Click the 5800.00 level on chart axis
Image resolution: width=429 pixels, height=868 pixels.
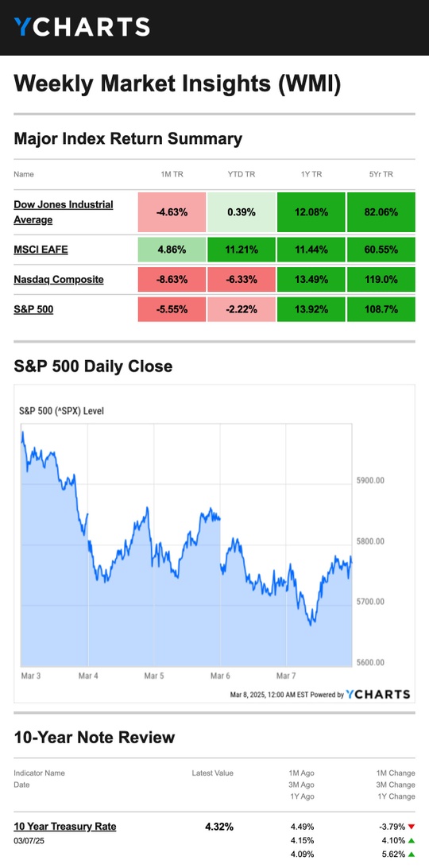370,541
